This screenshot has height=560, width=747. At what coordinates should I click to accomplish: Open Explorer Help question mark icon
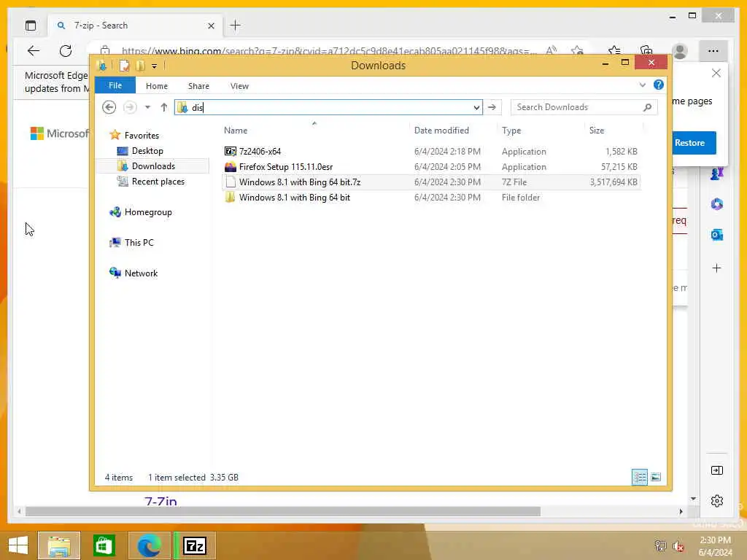point(659,85)
